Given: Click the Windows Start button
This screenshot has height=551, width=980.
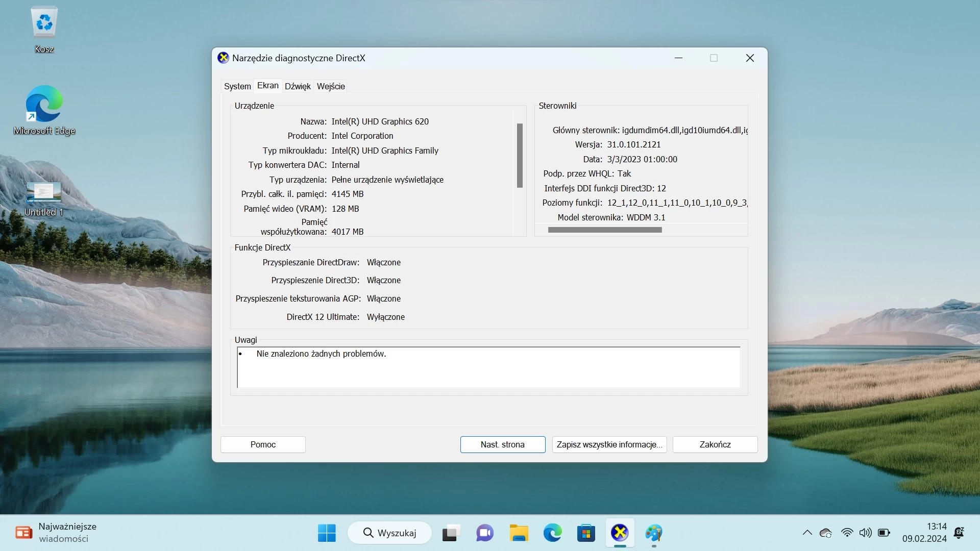Looking at the screenshot, I should pos(327,533).
